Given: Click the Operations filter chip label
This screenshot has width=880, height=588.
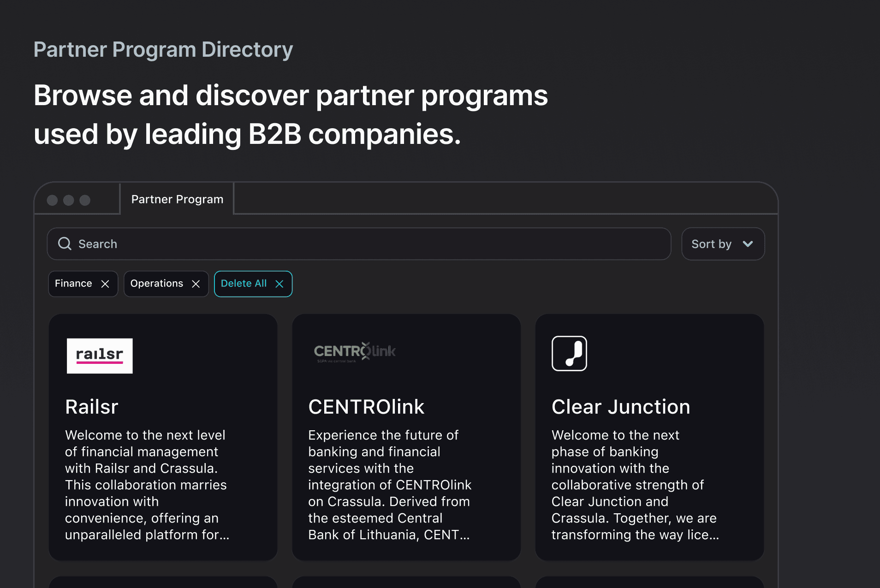Looking at the screenshot, I should point(157,283).
